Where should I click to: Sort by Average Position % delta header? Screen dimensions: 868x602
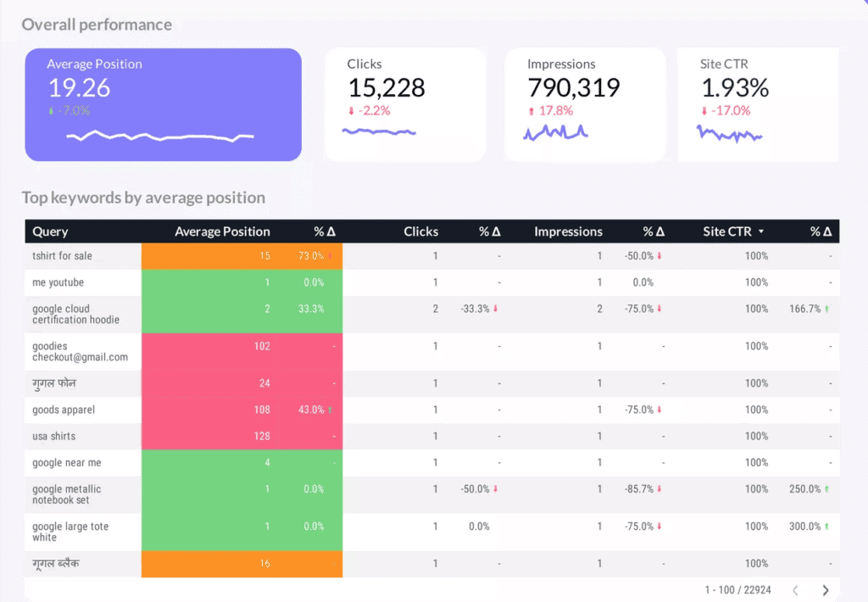click(325, 231)
